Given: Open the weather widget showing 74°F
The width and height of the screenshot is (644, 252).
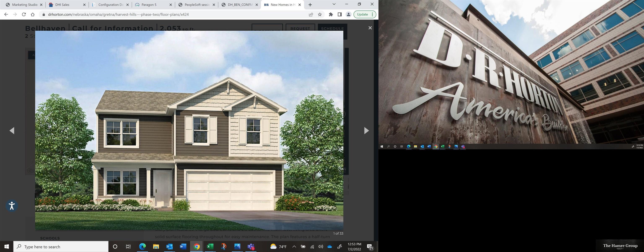Looking at the screenshot, I should click(x=278, y=247).
